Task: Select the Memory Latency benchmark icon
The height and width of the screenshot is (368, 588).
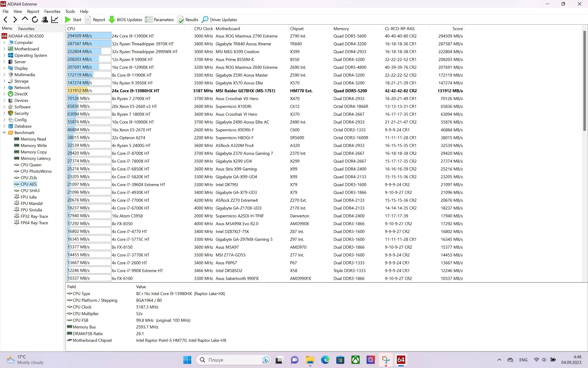Action: point(17,159)
